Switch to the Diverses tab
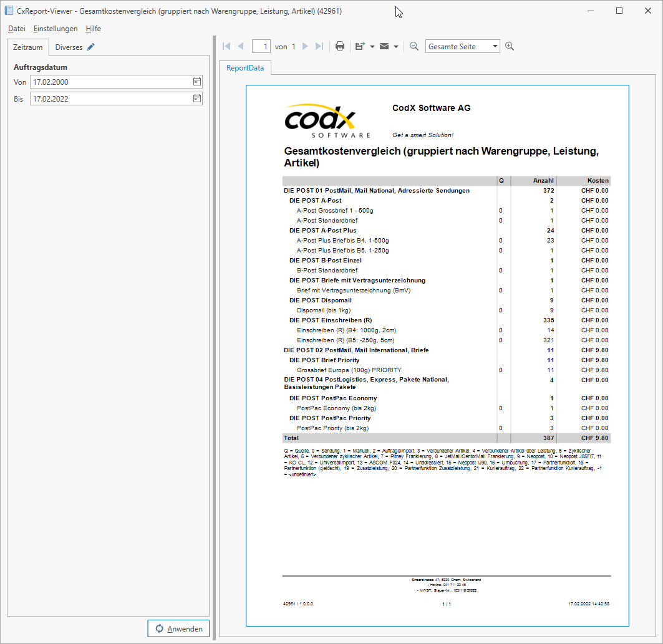 [74, 47]
